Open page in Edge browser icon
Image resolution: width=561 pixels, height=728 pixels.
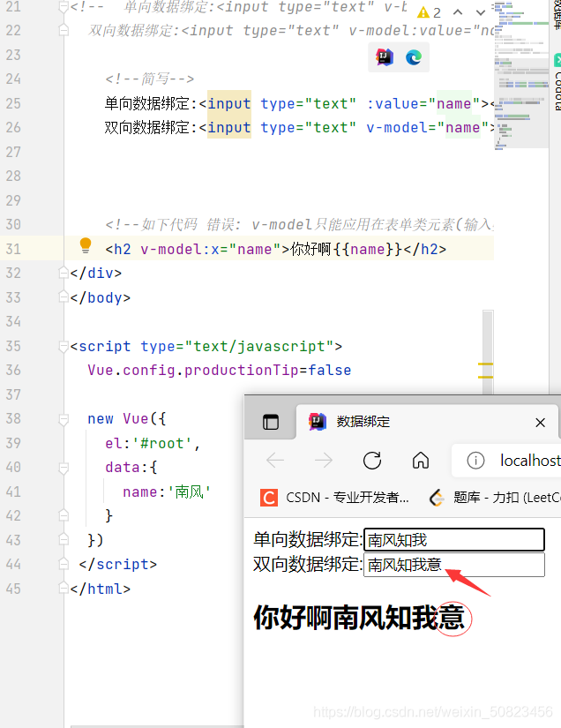point(414,57)
